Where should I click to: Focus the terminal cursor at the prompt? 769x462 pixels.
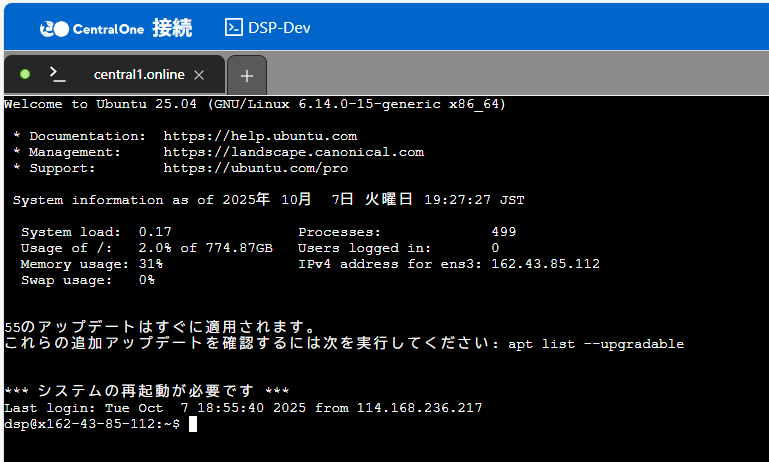click(x=193, y=424)
